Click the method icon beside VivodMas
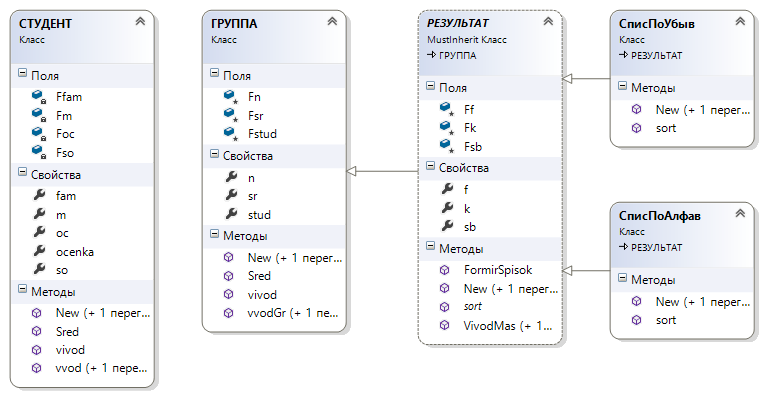763x396 pixels. point(444,325)
